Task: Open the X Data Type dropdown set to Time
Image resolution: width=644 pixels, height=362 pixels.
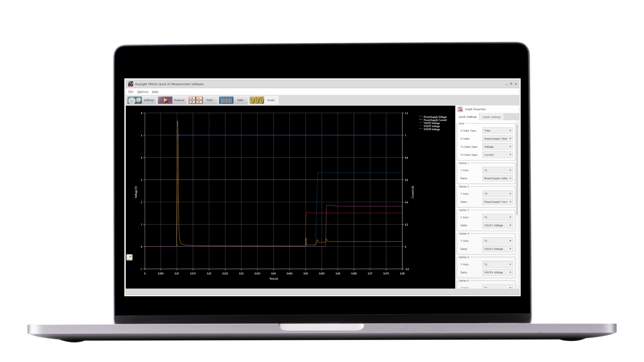Action: 497,130
